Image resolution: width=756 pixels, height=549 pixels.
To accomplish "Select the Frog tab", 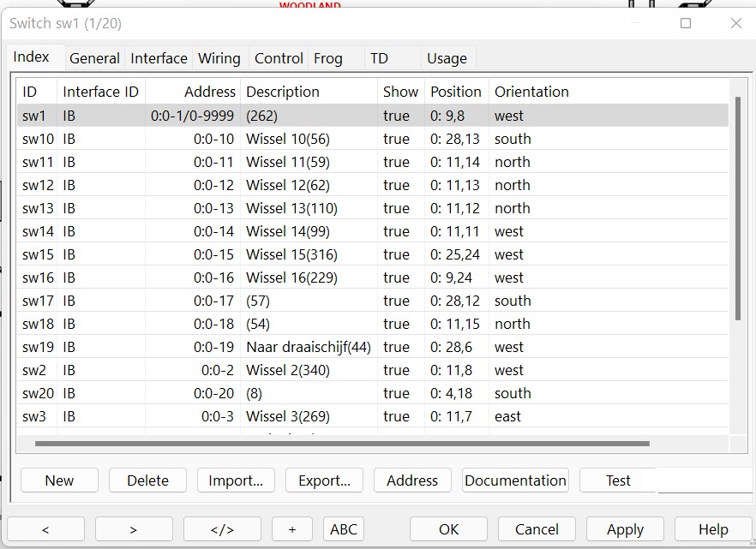I will [x=327, y=58].
